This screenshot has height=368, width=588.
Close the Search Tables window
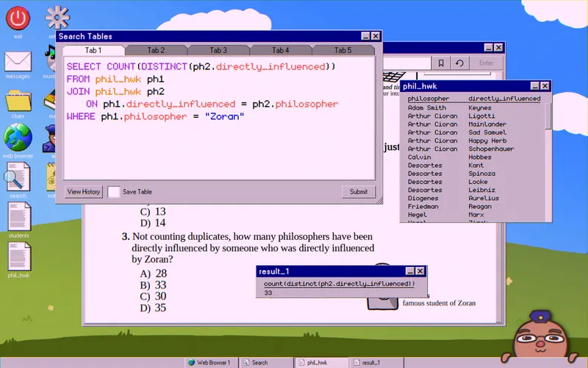[x=376, y=36]
